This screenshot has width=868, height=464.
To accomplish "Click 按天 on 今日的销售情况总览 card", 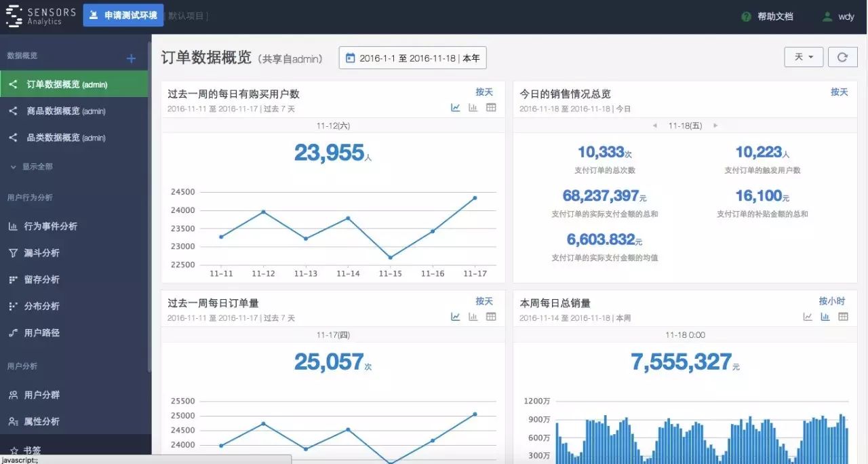I will (x=840, y=92).
